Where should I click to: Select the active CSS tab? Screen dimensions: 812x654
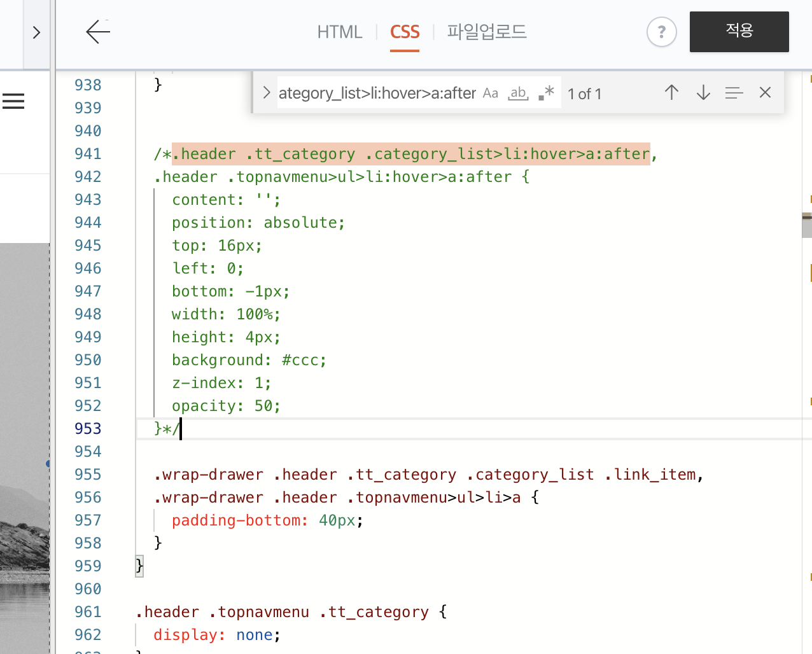404,31
